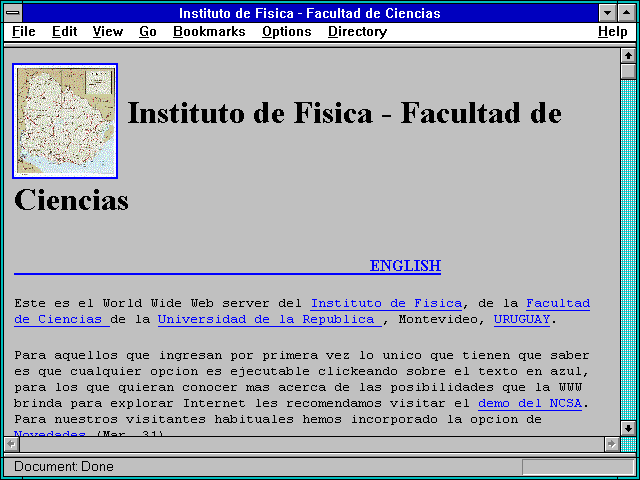Open the Instituto de Fisica link
The height and width of the screenshot is (480, 640).
(x=386, y=304)
